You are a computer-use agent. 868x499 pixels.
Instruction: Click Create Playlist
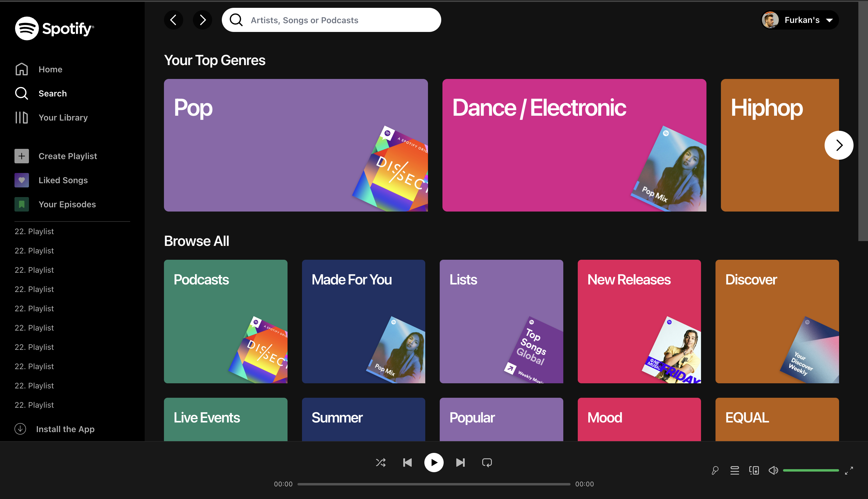(x=68, y=156)
